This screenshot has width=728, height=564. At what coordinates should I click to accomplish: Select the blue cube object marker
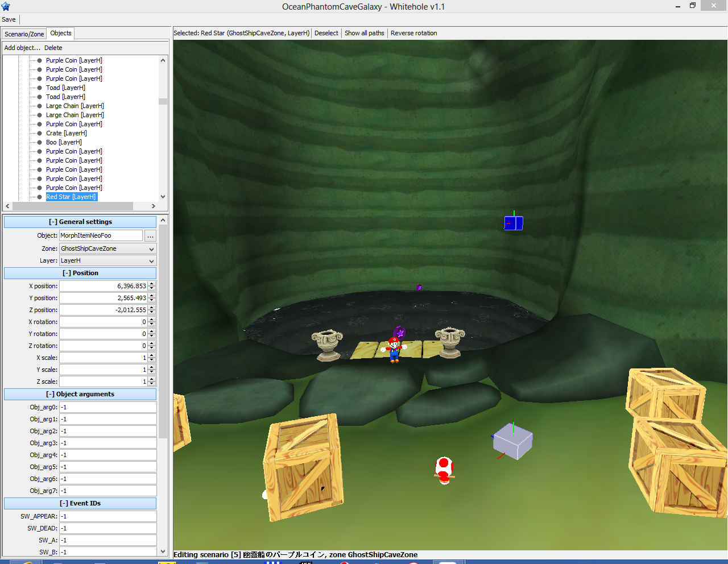coord(514,223)
